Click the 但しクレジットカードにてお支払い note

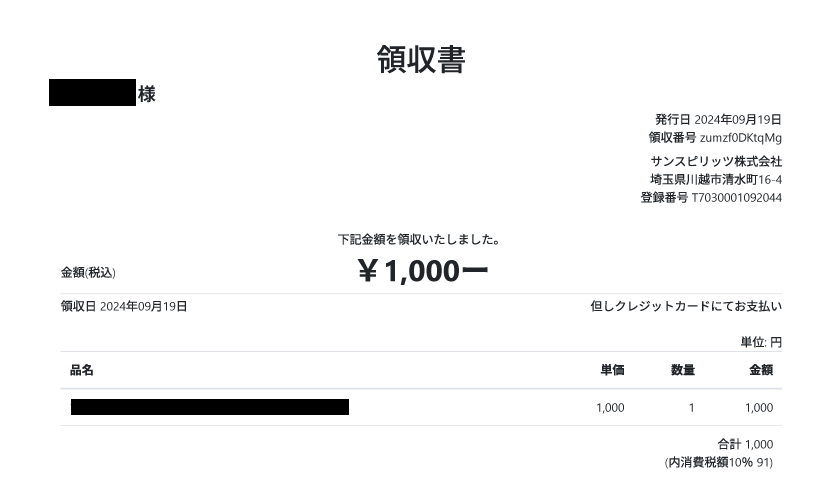click(686, 307)
